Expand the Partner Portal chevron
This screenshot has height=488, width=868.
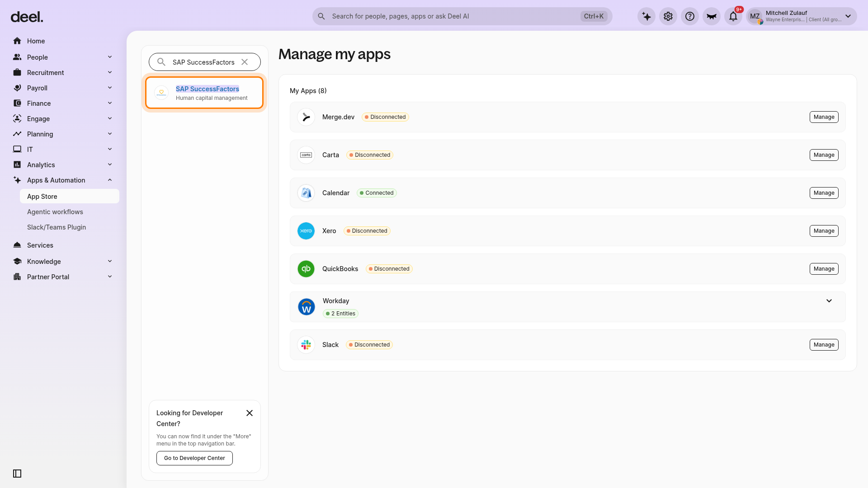[x=110, y=277]
